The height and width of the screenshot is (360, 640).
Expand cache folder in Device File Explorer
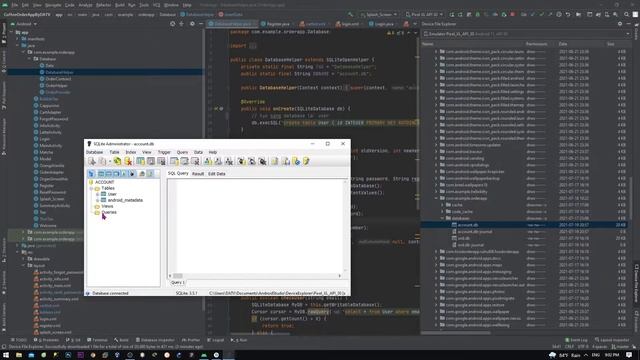point(442,205)
